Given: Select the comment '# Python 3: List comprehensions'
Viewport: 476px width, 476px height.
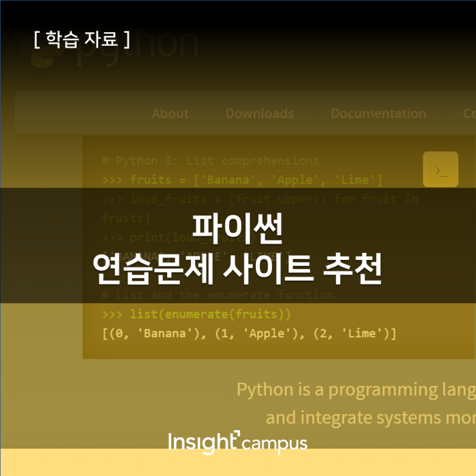Looking at the screenshot, I should (211, 161).
